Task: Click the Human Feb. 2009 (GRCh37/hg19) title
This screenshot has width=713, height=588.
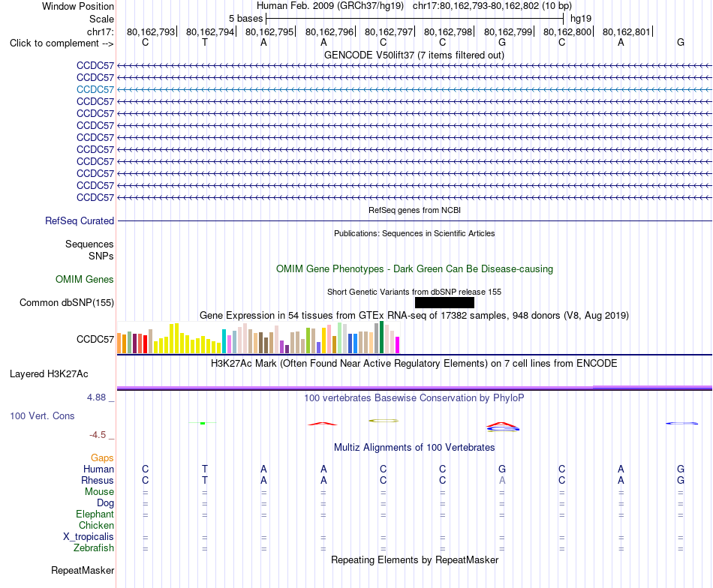Action: (330, 6)
